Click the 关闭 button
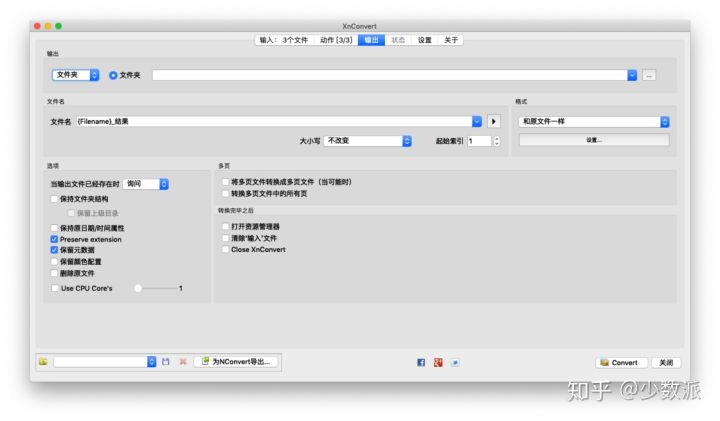 (666, 363)
